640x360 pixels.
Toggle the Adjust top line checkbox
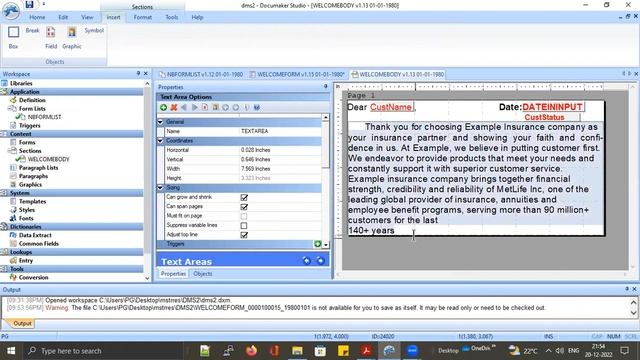244,235
